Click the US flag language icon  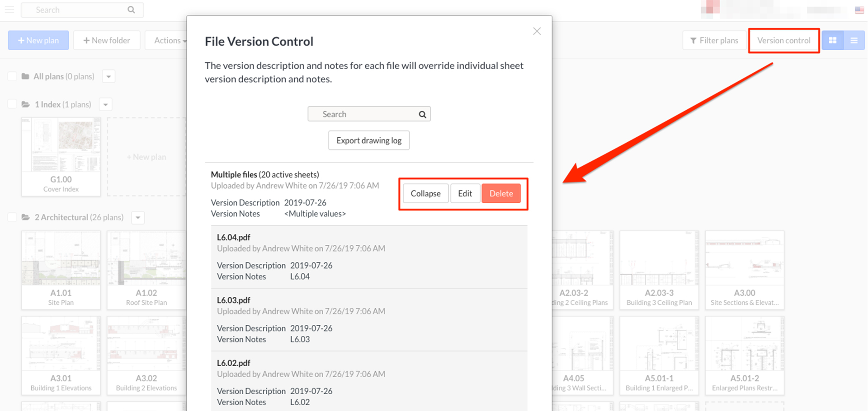859,10
